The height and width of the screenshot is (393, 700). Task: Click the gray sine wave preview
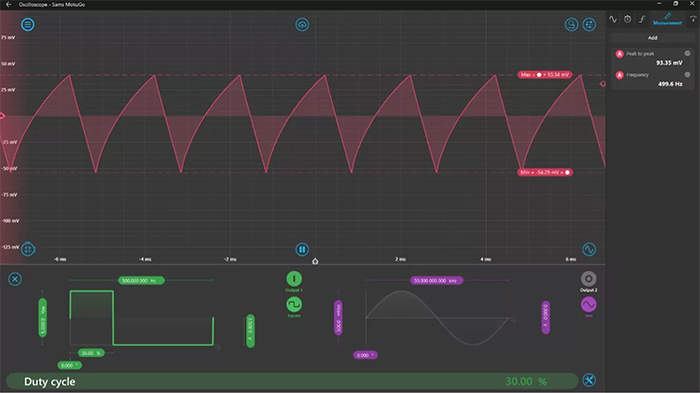438,318
